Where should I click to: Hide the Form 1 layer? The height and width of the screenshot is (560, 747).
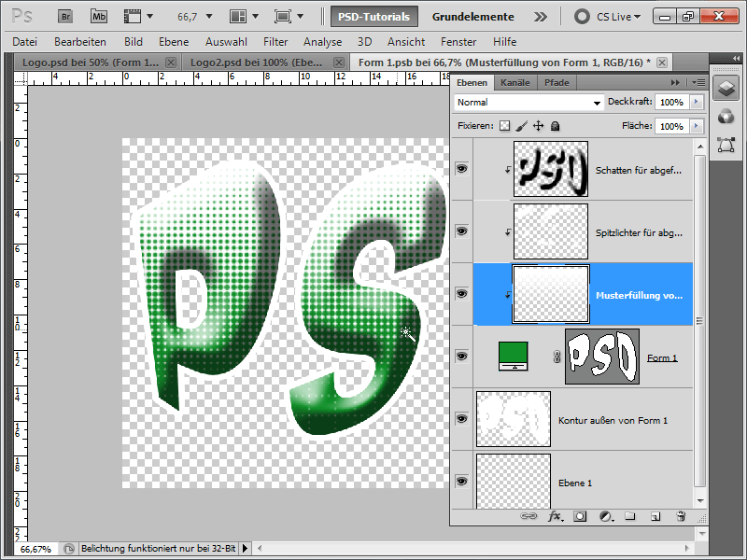click(461, 357)
